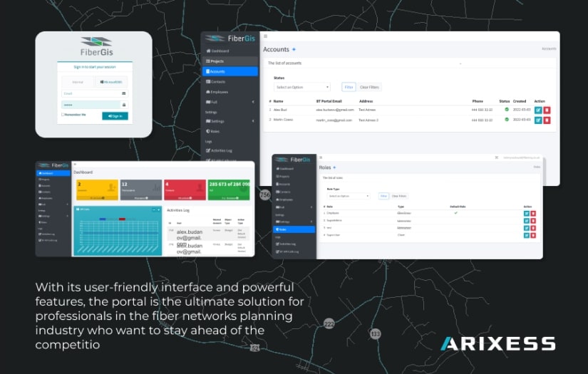
Task: Open yellow dashboard card showing 2
Action: [97, 189]
